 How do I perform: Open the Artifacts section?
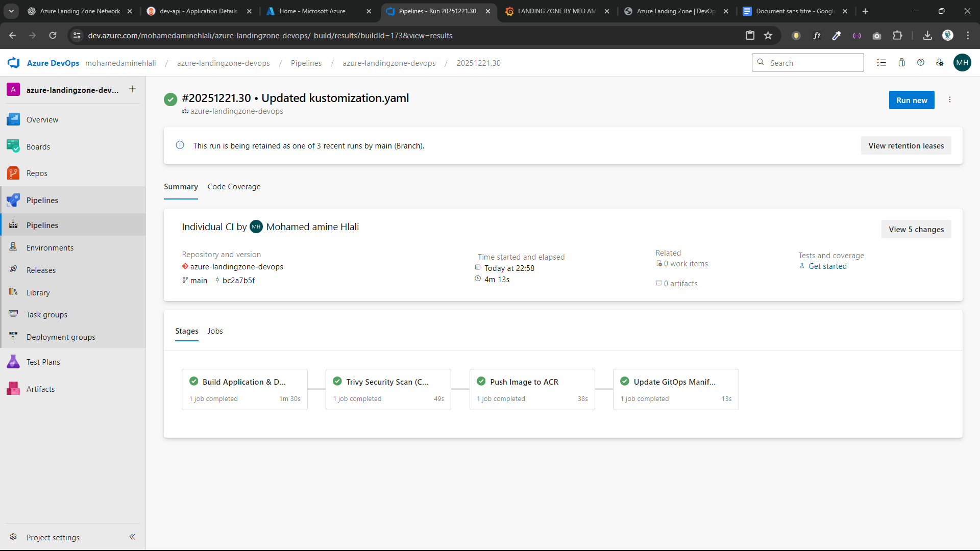pos(40,389)
